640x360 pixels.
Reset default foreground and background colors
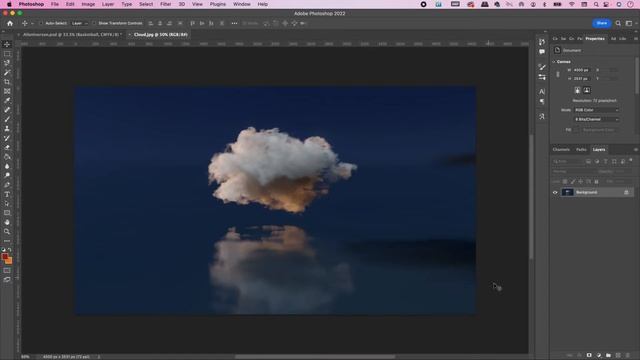[x=4, y=249]
